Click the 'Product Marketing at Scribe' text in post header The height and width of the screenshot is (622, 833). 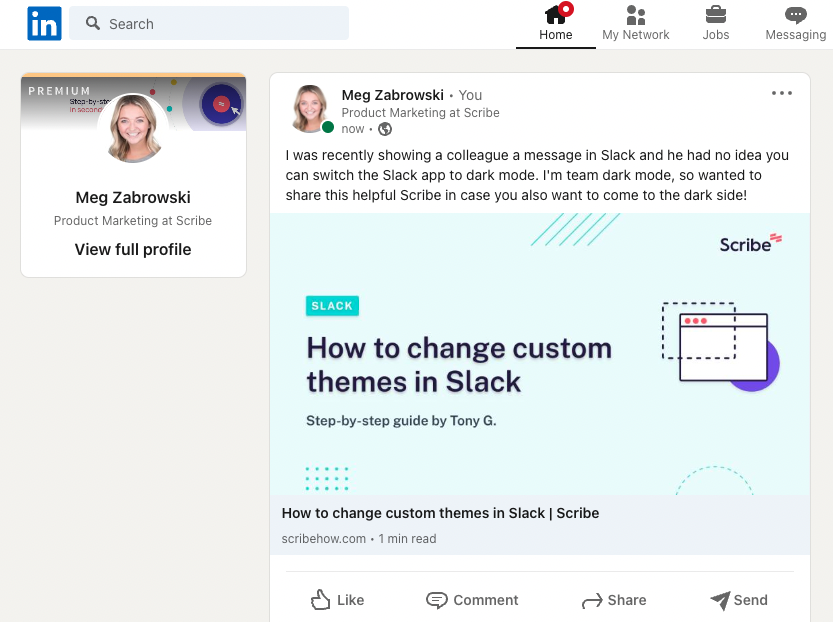click(x=420, y=113)
